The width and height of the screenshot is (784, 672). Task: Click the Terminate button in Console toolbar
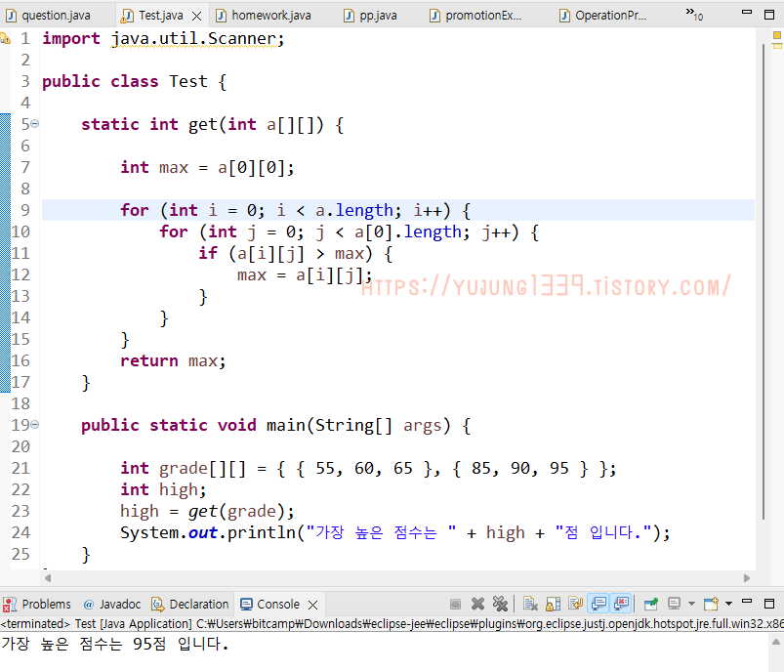click(455, 605)
